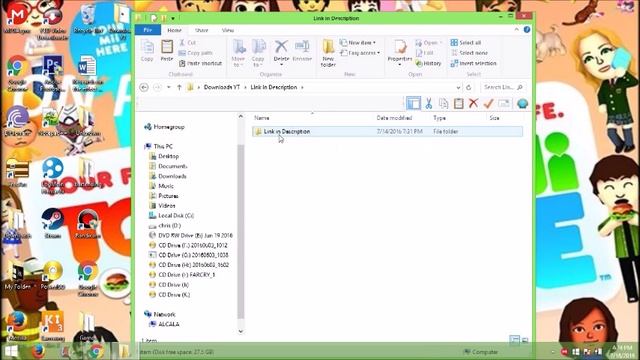Open the Move to dropdown
This screenshot has height=360, width=640.
pos(238,53)
